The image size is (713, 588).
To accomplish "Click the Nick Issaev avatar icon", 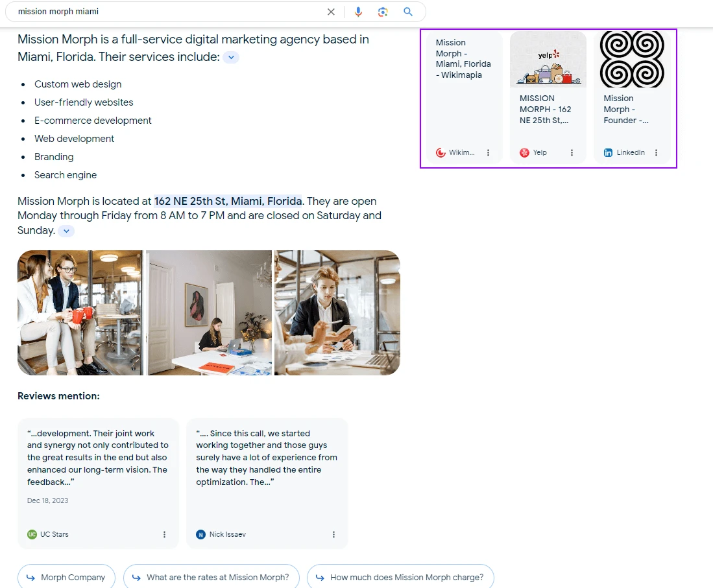I will (x=200, y=534).
